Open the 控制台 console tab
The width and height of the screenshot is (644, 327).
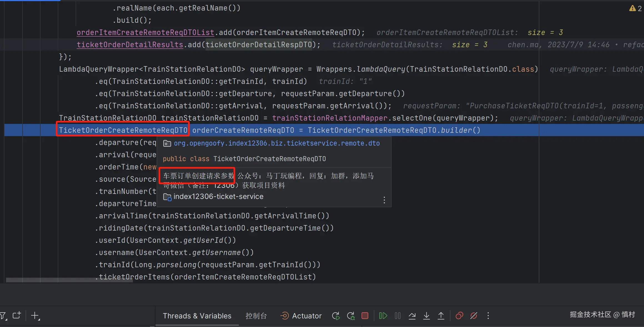[256, 316]
